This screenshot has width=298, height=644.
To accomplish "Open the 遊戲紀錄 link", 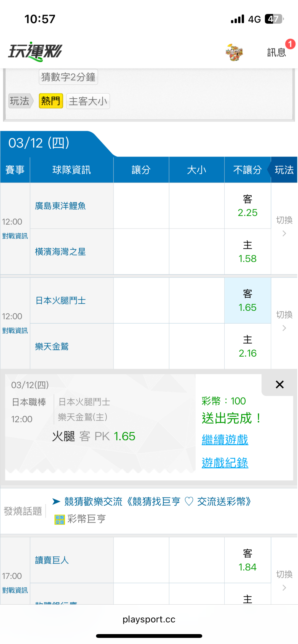I will pos(225,463).
